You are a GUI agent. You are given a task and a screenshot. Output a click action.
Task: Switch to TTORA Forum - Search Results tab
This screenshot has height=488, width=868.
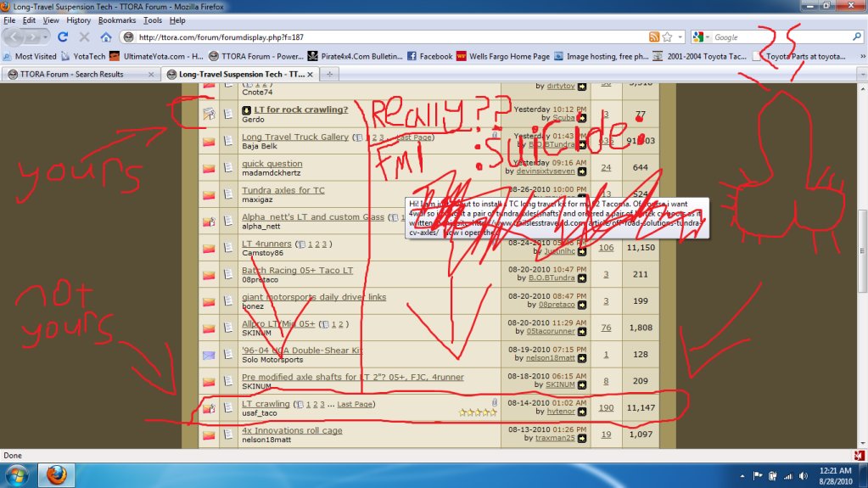[81, 74]
